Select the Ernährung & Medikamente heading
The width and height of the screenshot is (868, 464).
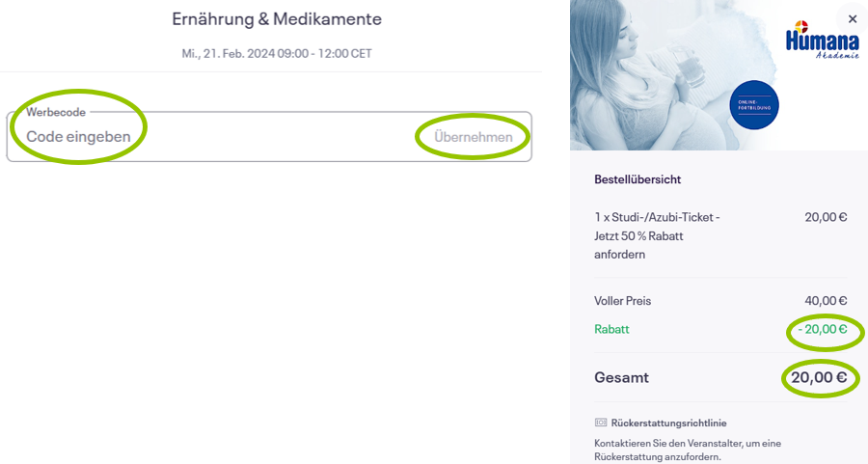(x=277, y=19)
